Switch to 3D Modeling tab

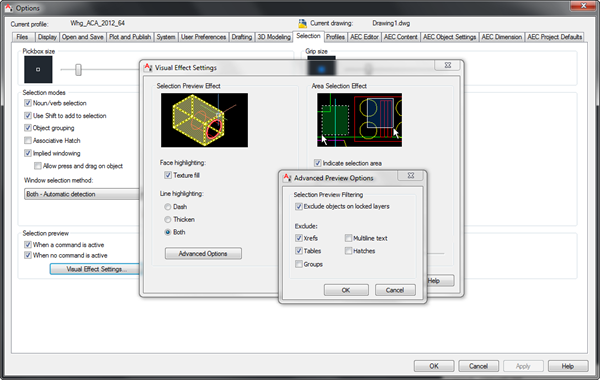(x=274, y=37)
